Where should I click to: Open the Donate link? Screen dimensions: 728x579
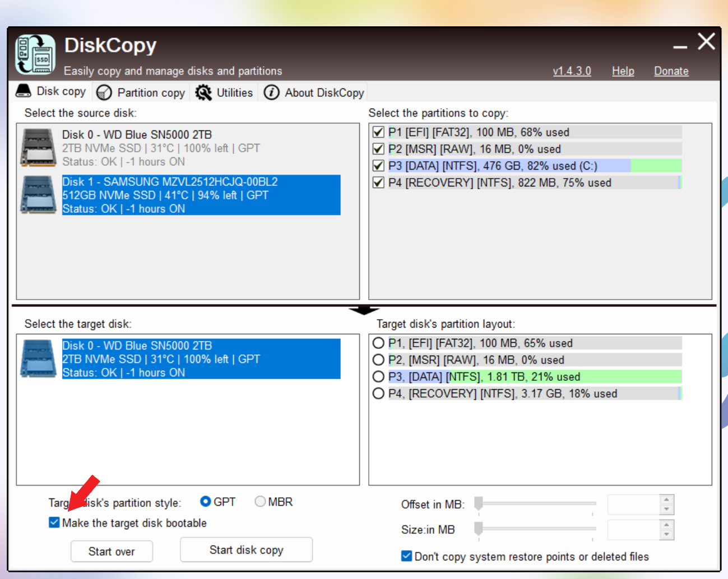(x=671, y=71)
